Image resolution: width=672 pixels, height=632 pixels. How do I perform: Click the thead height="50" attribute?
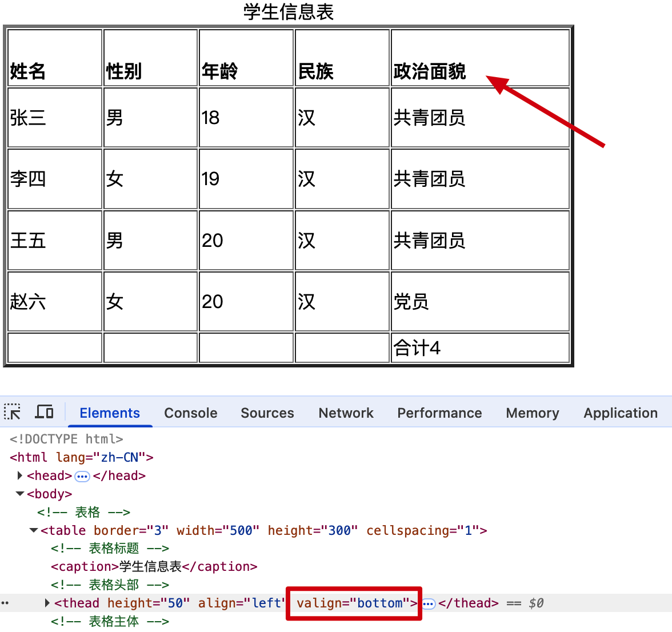point(149,603)
